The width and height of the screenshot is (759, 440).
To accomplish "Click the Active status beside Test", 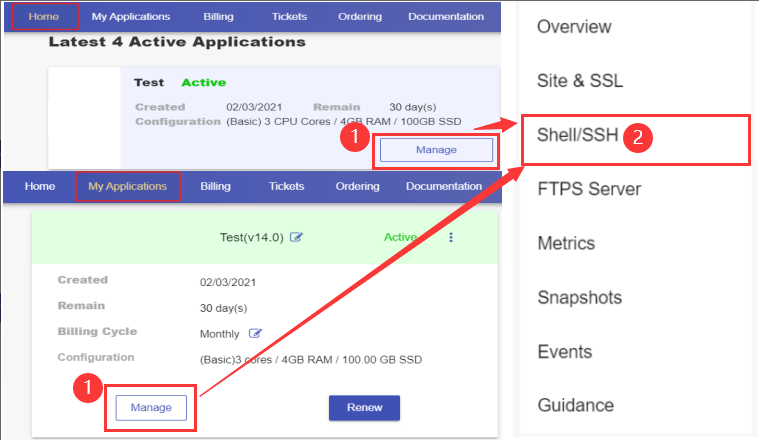I will pos(203,83).
